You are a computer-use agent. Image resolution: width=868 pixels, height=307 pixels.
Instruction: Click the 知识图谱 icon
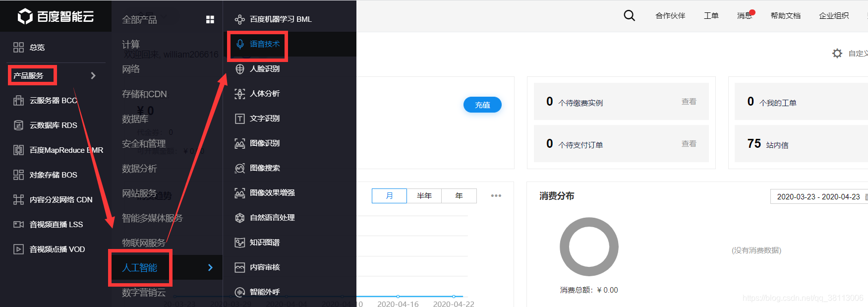click(x=240, y=243)
